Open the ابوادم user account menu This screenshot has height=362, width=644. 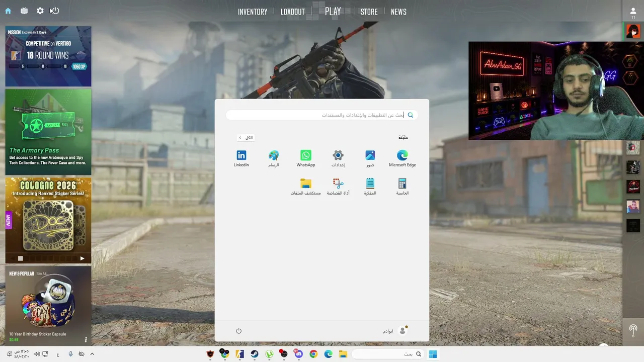pyautogui.click(x=395, y=331)
